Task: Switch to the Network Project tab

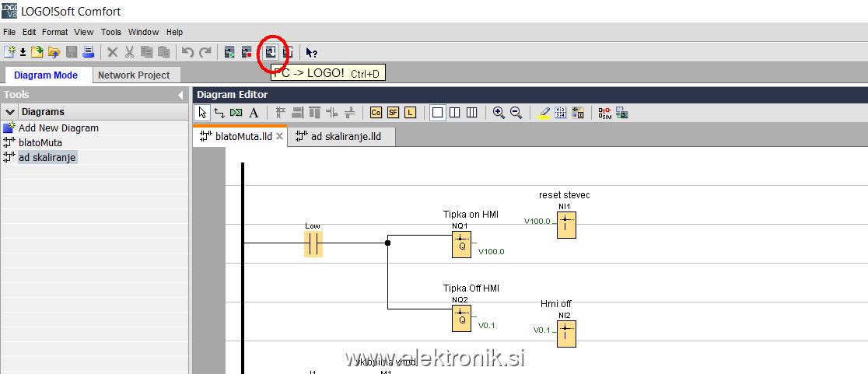Action: tap(134, 75)
